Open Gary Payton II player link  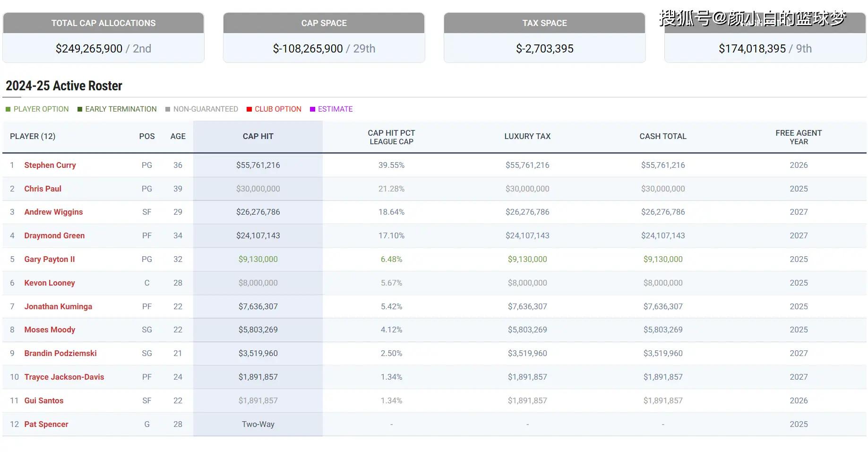pyautogui.click(x=49, y=259)
